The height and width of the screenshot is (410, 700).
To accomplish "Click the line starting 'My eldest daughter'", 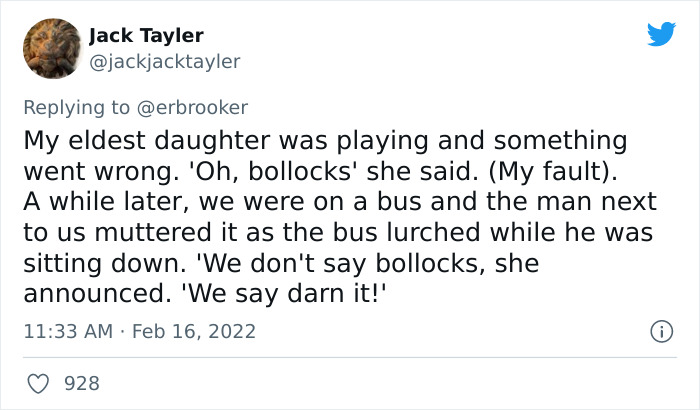I will pyautogui.click(x=325, y=141).
